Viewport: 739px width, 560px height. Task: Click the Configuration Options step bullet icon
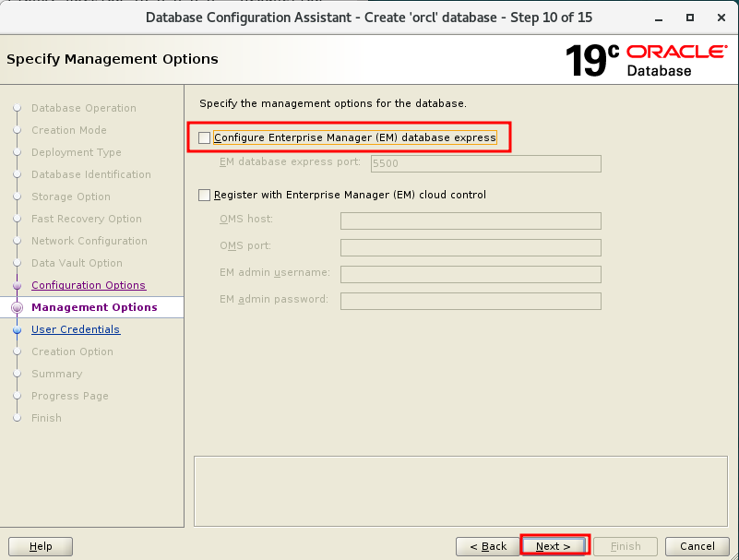click(x=17, y=286)
